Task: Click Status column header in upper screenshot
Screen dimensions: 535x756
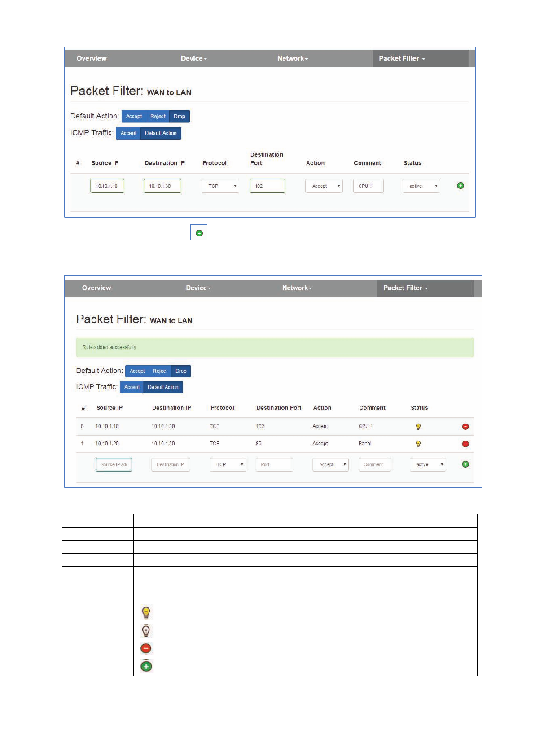Action: pyautogui.click(x=412, y=163)
